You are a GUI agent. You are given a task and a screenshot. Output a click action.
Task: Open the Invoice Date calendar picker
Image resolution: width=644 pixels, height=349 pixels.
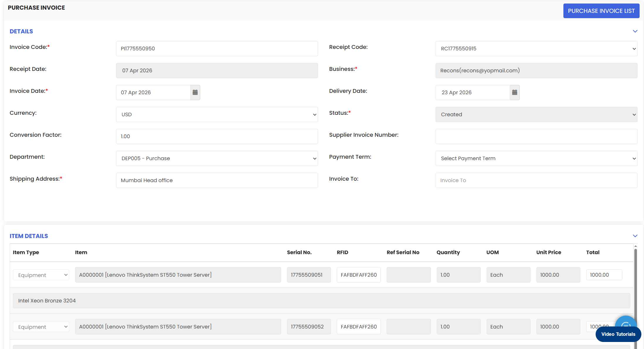pos(195,93)
